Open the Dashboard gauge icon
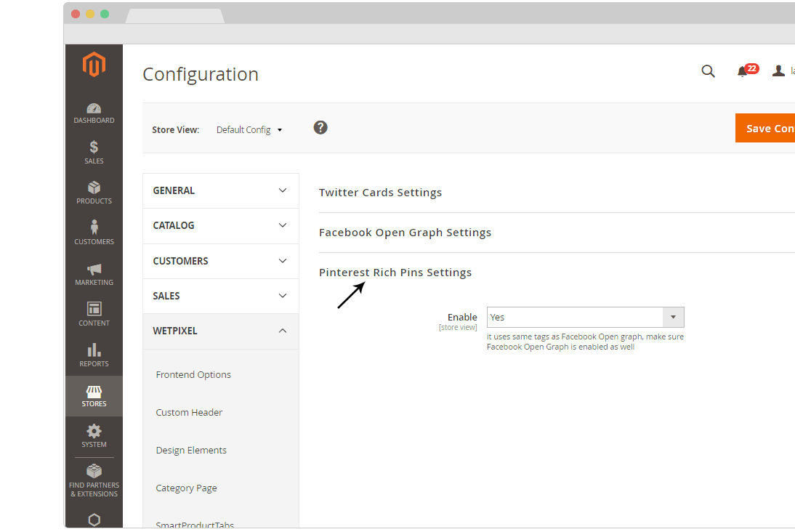Viewport: 795px width, 532px height. pos(94,108)
